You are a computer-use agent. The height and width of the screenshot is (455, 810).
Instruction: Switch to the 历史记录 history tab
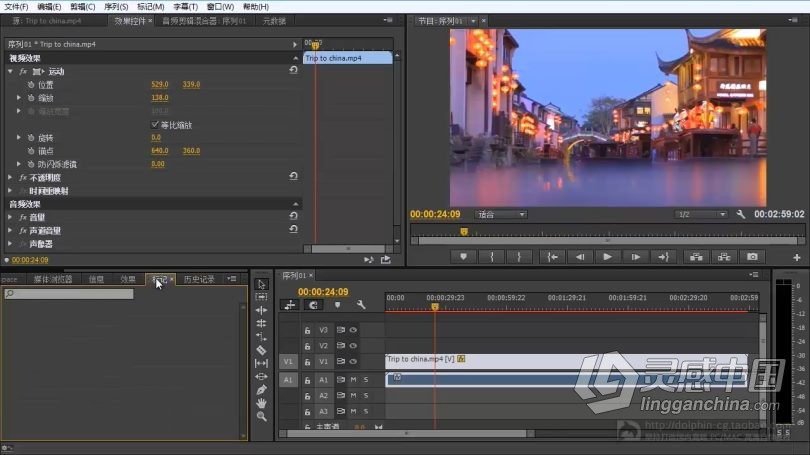[199, 279]
